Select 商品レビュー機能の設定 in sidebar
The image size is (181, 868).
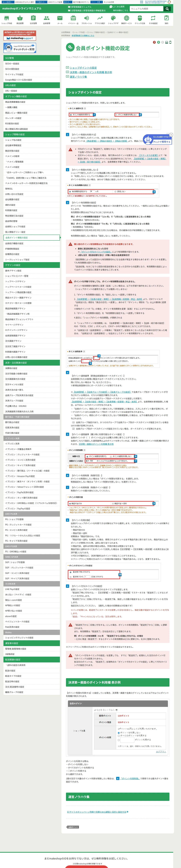point(32,113)
